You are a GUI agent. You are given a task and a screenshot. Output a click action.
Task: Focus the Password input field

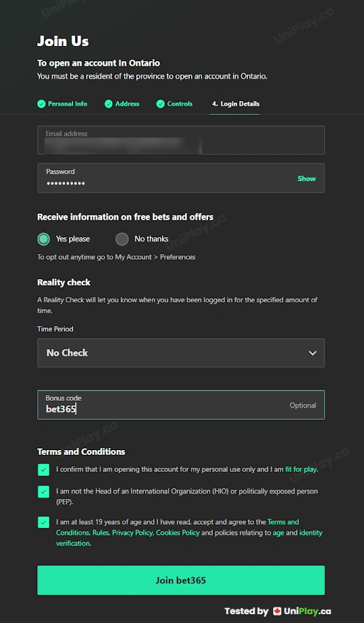pyautogui.click(x=181, y=178)
